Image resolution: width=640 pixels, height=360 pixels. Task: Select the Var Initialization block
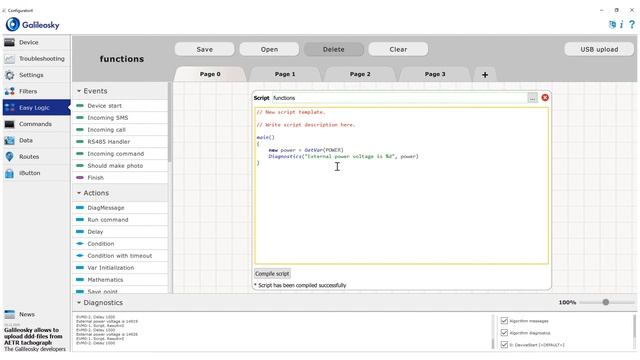pyautogui.click(x=120, y=268)
